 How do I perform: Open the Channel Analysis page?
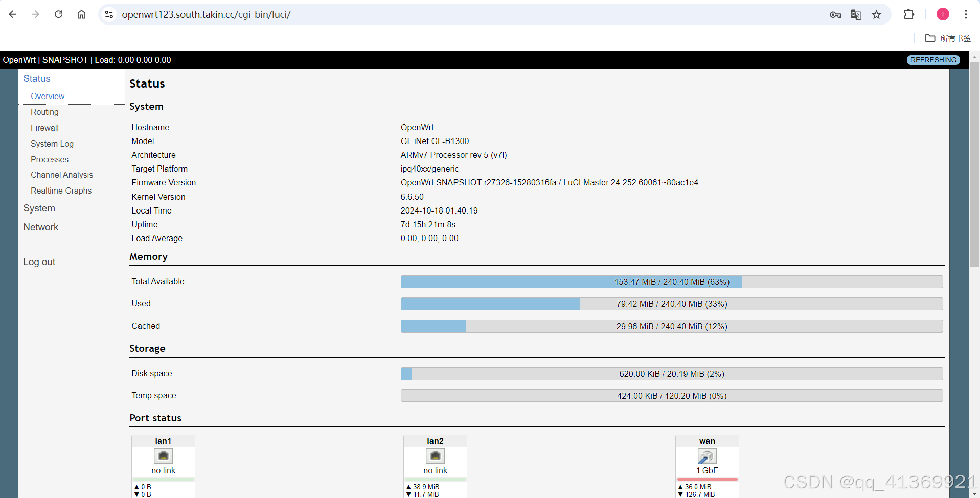pos(62,175)
